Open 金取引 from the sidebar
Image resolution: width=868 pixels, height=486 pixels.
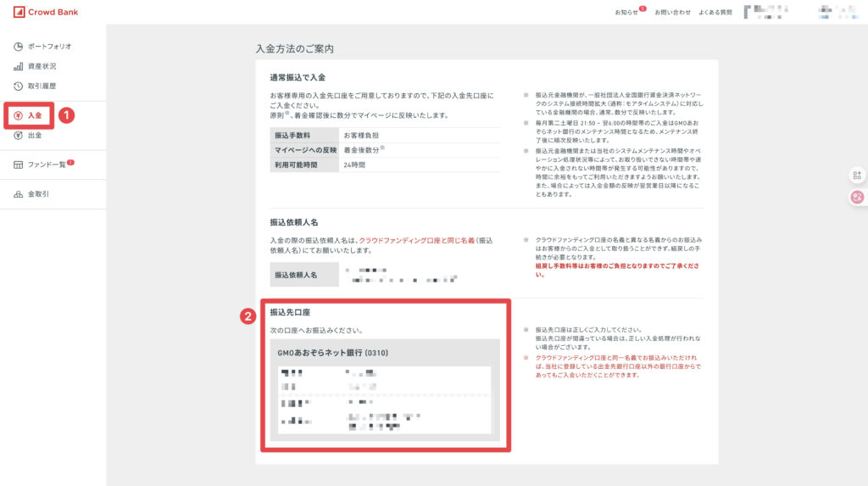[38, 194]
